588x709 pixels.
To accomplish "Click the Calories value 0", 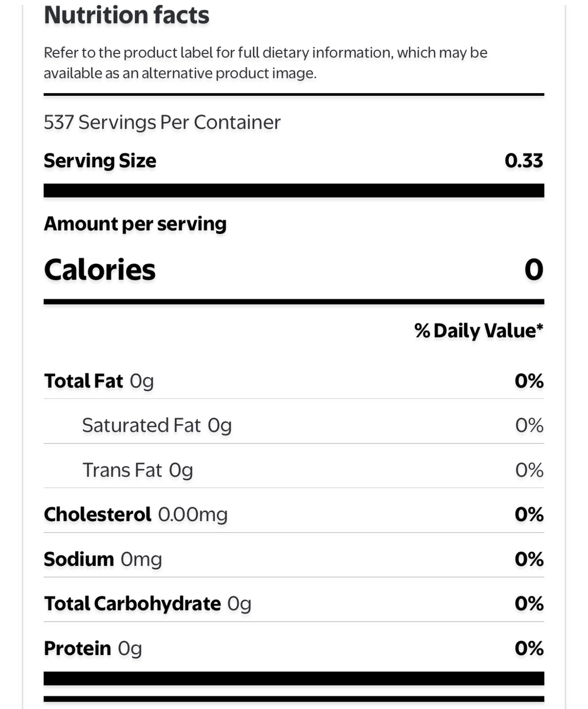I will 534,270.
